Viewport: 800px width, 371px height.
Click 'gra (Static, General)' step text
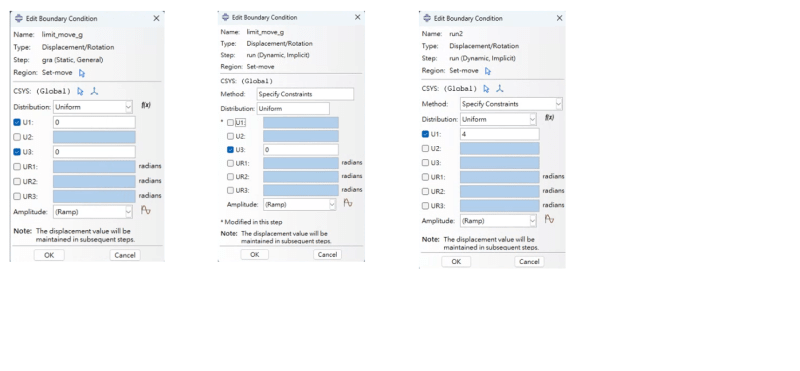click(72, 60)
